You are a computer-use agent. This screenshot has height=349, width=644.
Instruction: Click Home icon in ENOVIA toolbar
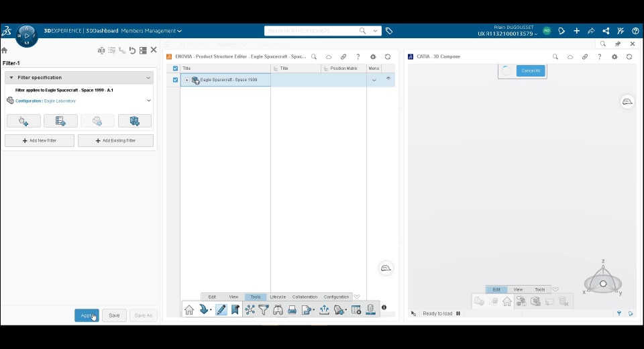pos(189,309)
